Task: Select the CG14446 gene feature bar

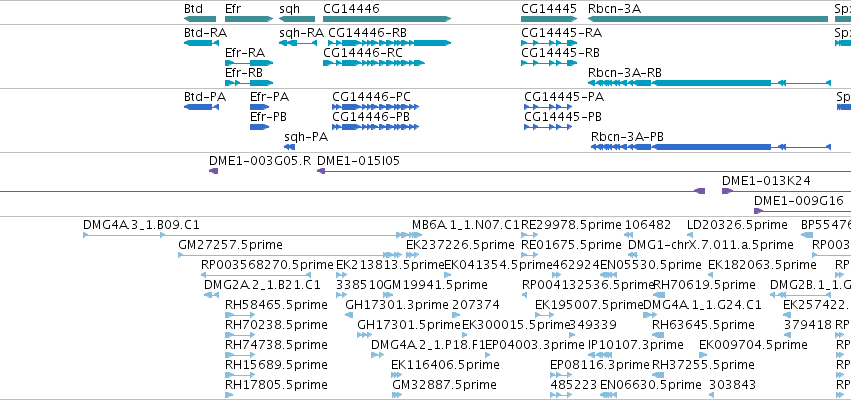Action: (x=387, y=19)
